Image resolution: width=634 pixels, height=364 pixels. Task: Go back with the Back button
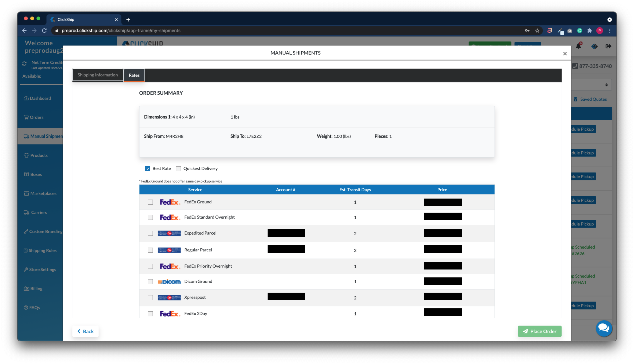point(85,331)
